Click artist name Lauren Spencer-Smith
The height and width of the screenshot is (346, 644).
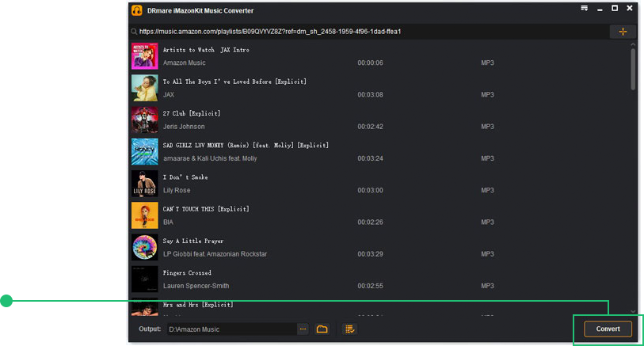(x=196, y=286)
